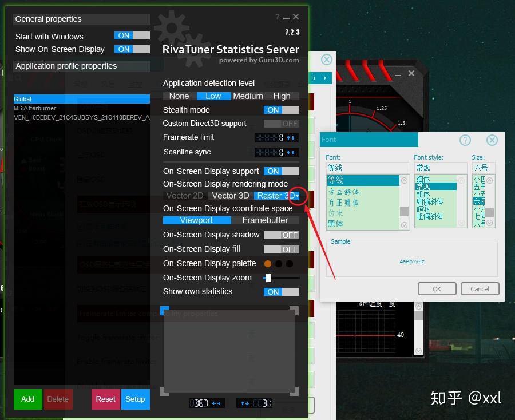Choose Framebuffer coordinate space
This screenshot has height=420, width=515.
(266, 220)
